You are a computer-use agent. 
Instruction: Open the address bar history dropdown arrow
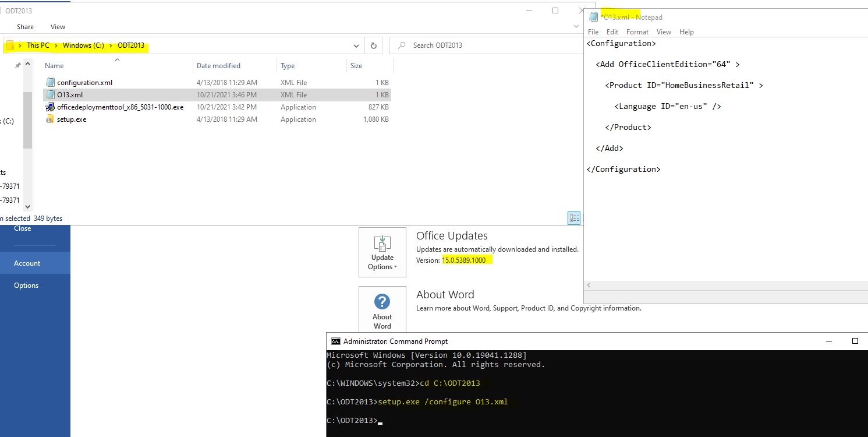pyautogui.click(x=356, y=45)
